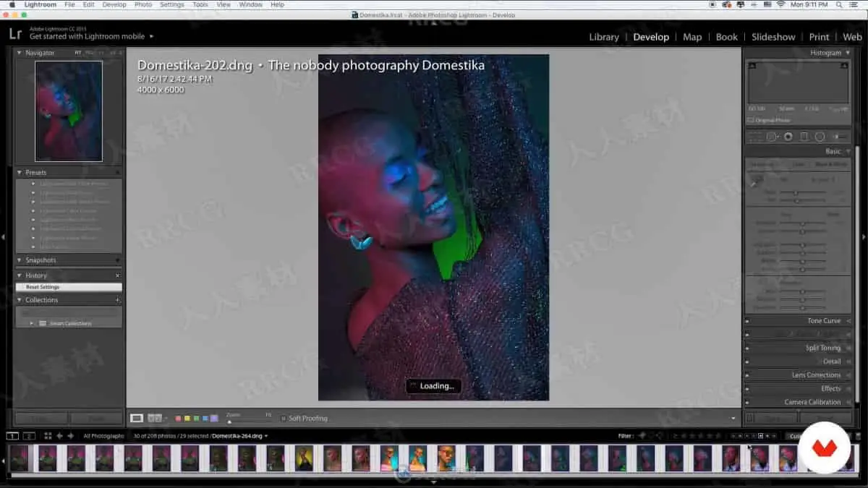Select the Spot Removal tool
Image resolution: width=868 pixels, height=488 pixels.
pyautogui.click(x=772, y=137)
